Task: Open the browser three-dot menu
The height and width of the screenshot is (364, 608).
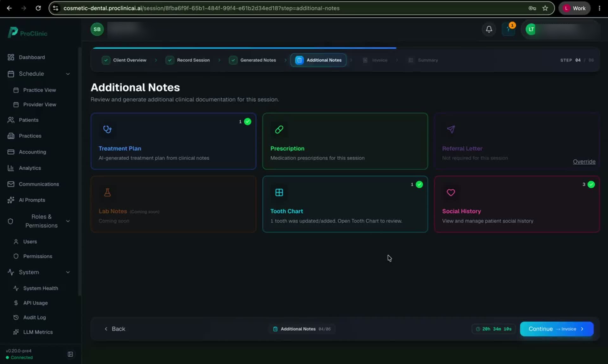Action: [x=599, y=8]
